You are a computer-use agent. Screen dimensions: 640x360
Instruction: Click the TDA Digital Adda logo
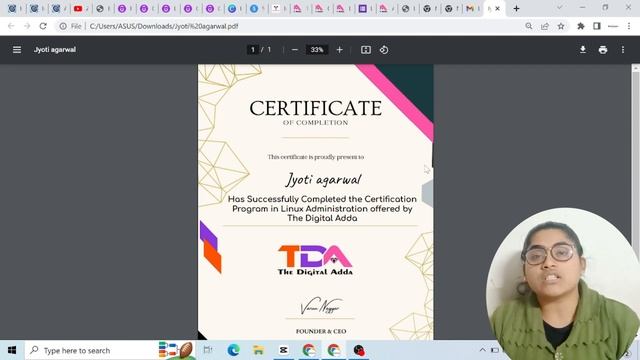pos(315,260)
